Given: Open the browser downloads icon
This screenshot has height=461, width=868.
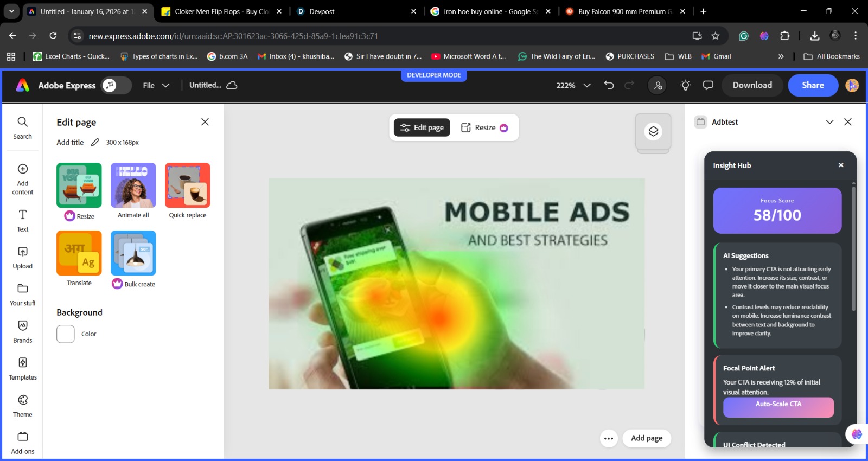Looking at the screenshot, I should click(x=814, y=36).
